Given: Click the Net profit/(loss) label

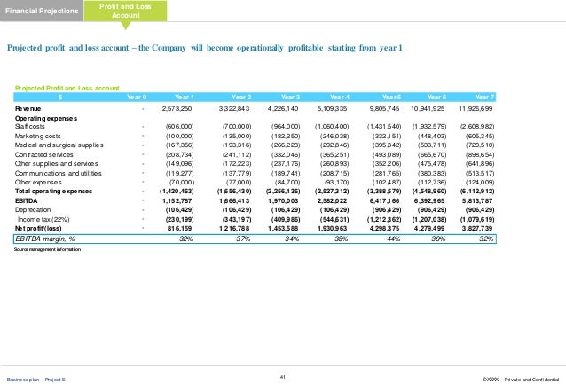Looking at the screenshot, I should pyautogui.click(x=38, y=229).
